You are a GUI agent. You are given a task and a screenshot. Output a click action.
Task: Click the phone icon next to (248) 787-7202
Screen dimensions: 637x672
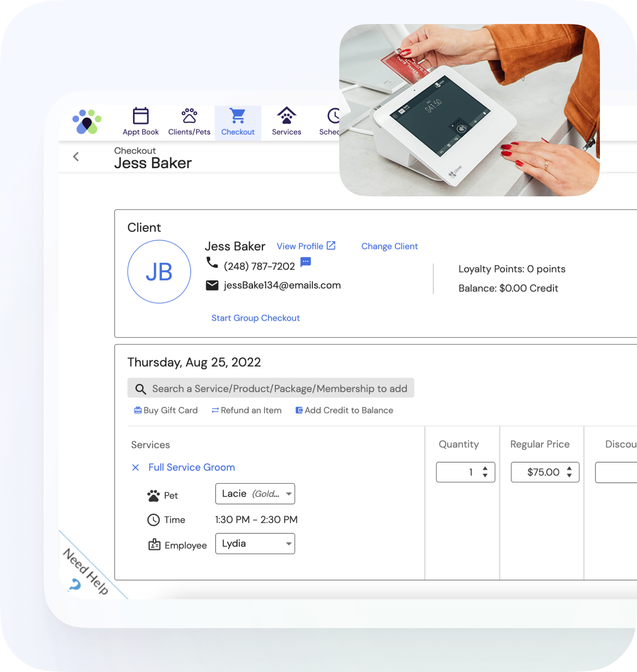click(x=213, y=262)
